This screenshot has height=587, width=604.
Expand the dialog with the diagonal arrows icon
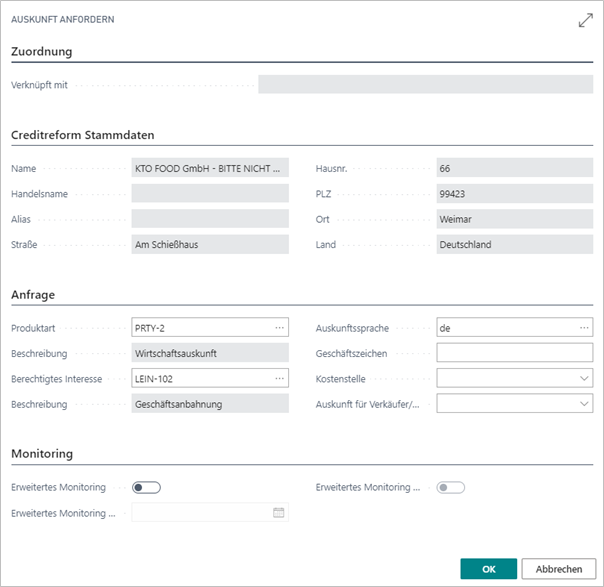[x=585, y=20]
